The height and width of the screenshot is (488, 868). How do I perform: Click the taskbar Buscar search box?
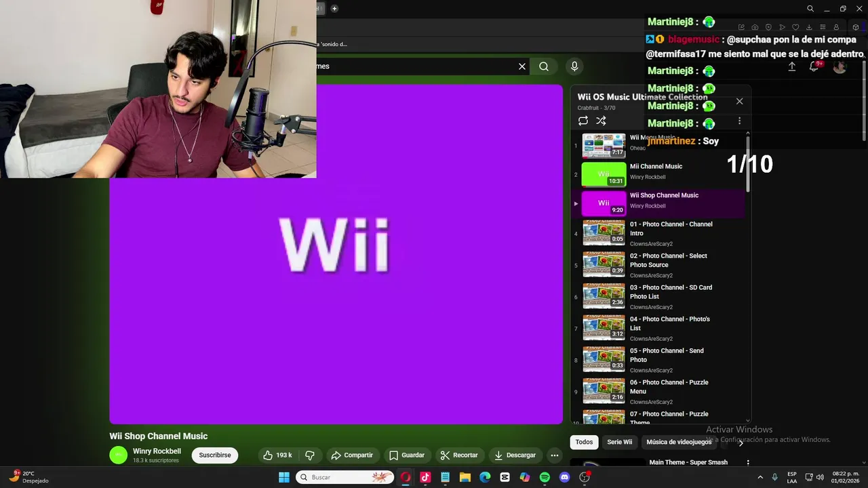(344, 477)
